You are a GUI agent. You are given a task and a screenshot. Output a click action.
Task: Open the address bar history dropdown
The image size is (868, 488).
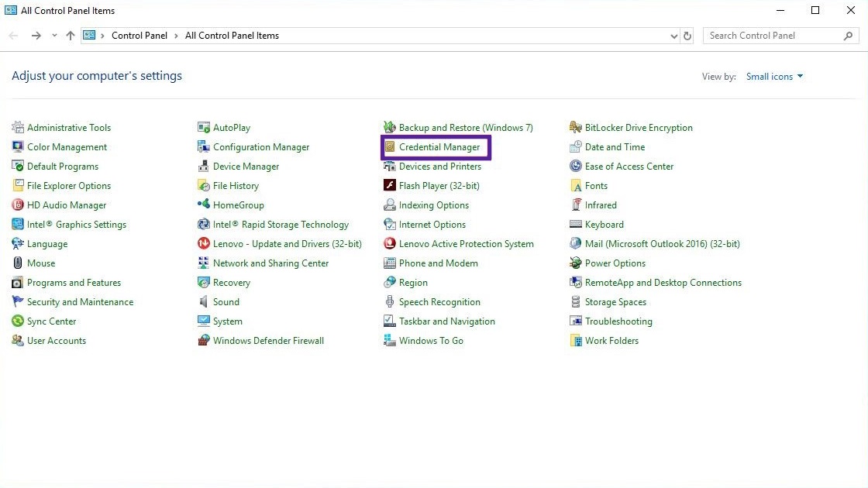pos(673,36)
